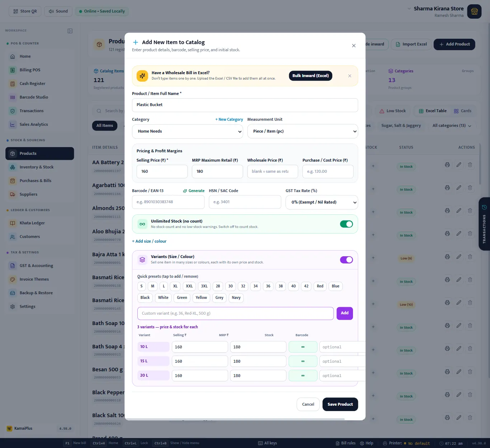
Task: Collapse the workspace sidebar panel icon
Action: click(70, 31)
